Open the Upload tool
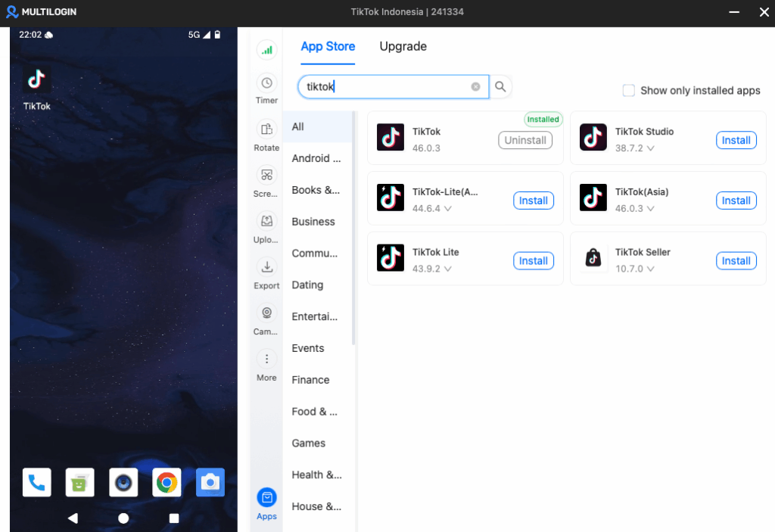775x532 pixels. tap(267, 228)
